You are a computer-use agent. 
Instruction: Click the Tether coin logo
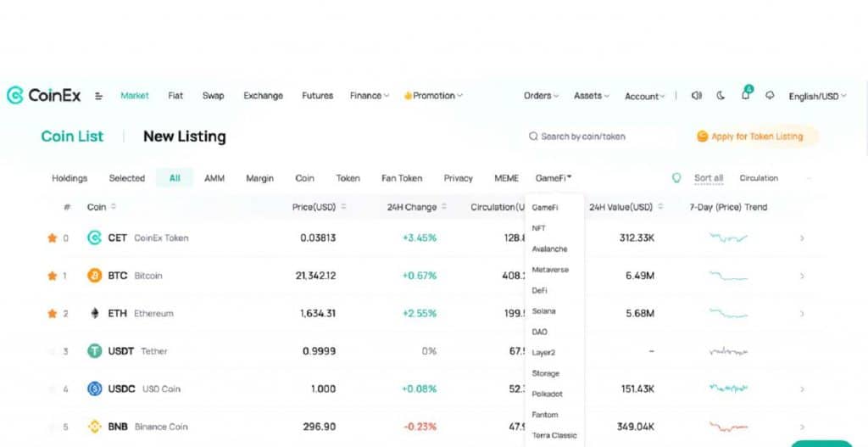click(95, 350)
